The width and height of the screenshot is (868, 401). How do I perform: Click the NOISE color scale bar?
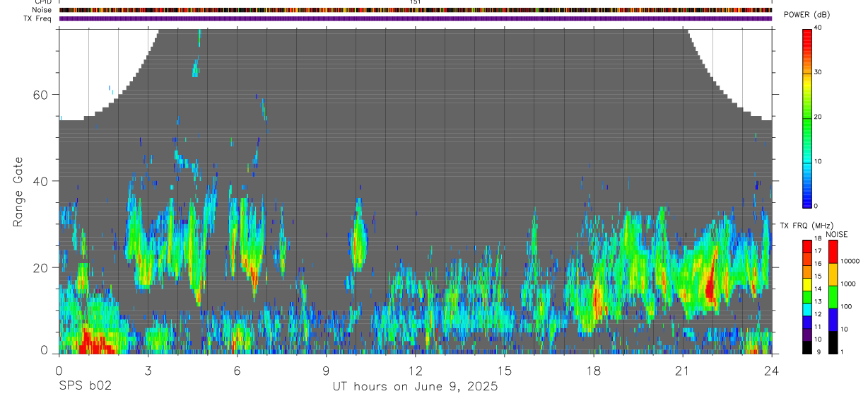tap(833, 297)
